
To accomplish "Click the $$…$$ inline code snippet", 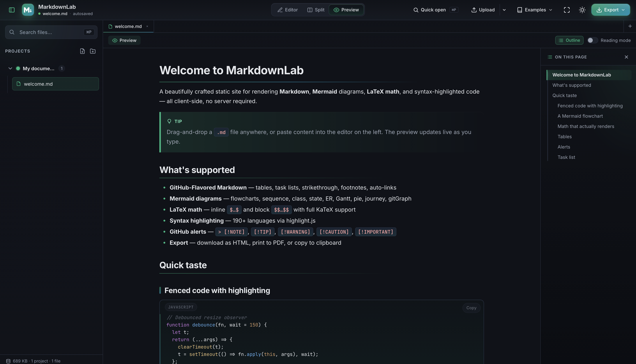I will [x=282, y=210].
